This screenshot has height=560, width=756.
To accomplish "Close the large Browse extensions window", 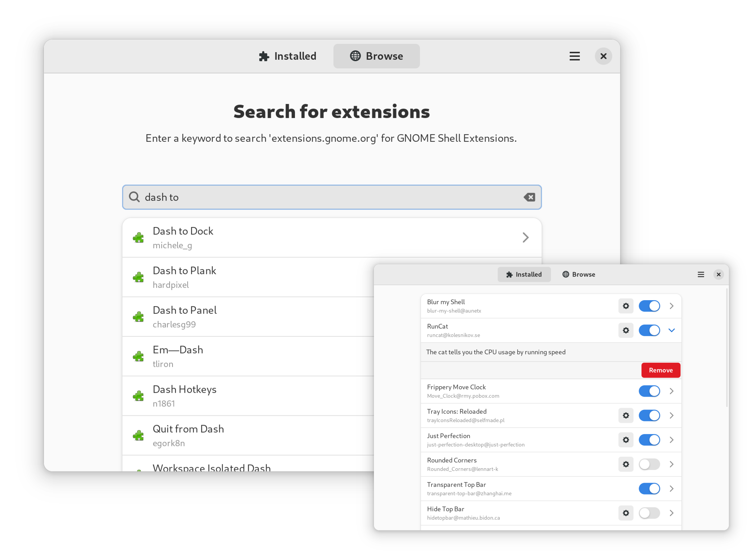I will click(604, 56).
